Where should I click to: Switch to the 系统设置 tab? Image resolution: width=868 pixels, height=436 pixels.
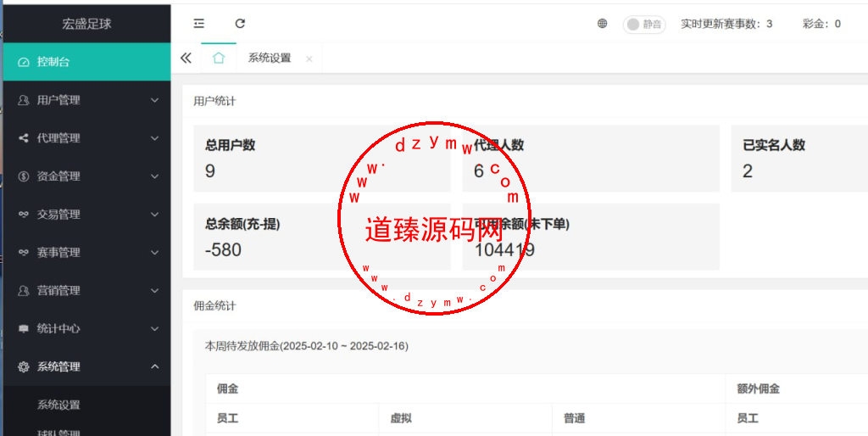270,58
